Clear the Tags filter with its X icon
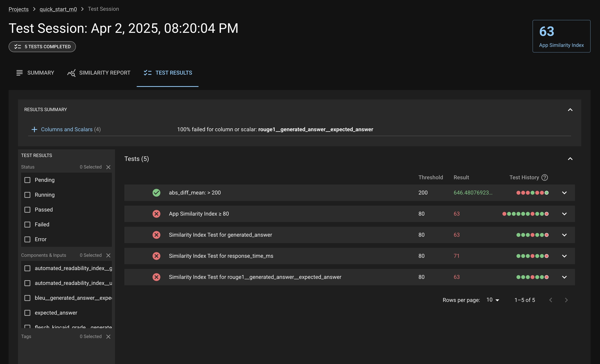Image resolution: width=600 pixels, height=364 pixels. (x=108, y=336)
